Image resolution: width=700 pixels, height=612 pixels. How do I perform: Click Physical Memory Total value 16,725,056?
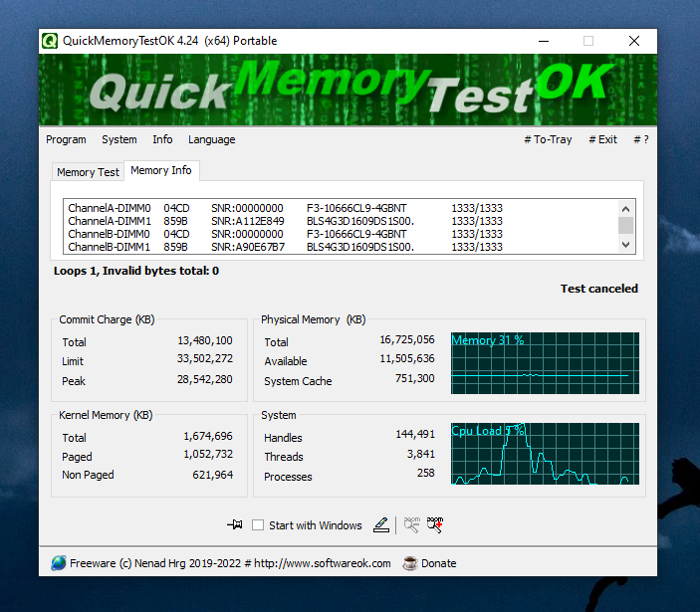click(x=407, y=340)
